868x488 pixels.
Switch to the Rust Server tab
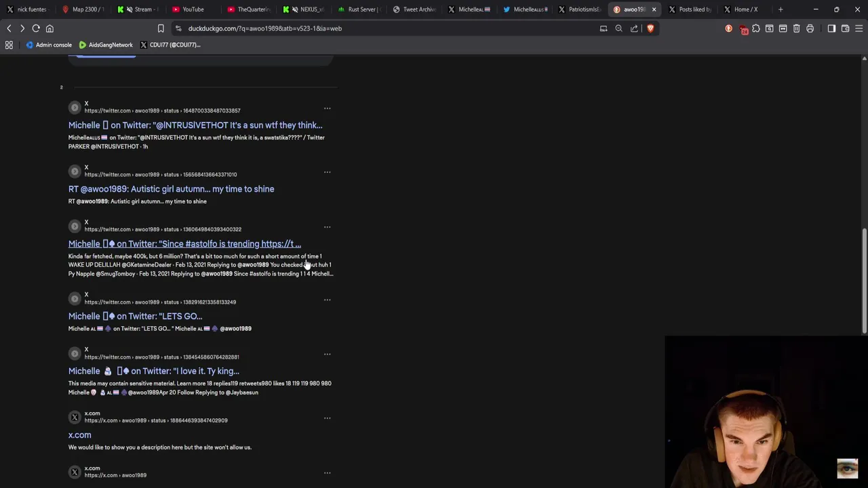coord(359,9)
